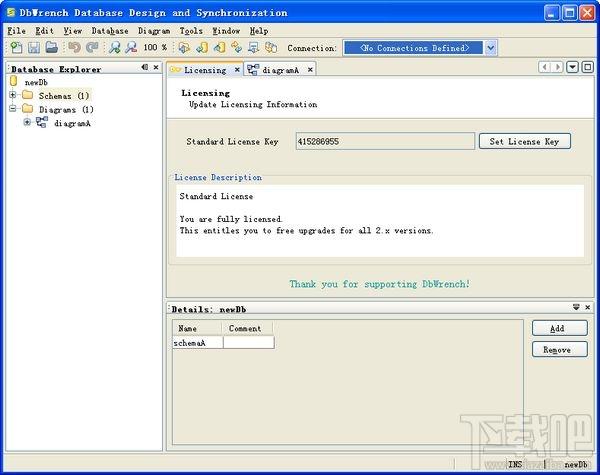Open the View menu
Image resolution: width=600 pixels, height=475 pixels.
coord(73,31)
